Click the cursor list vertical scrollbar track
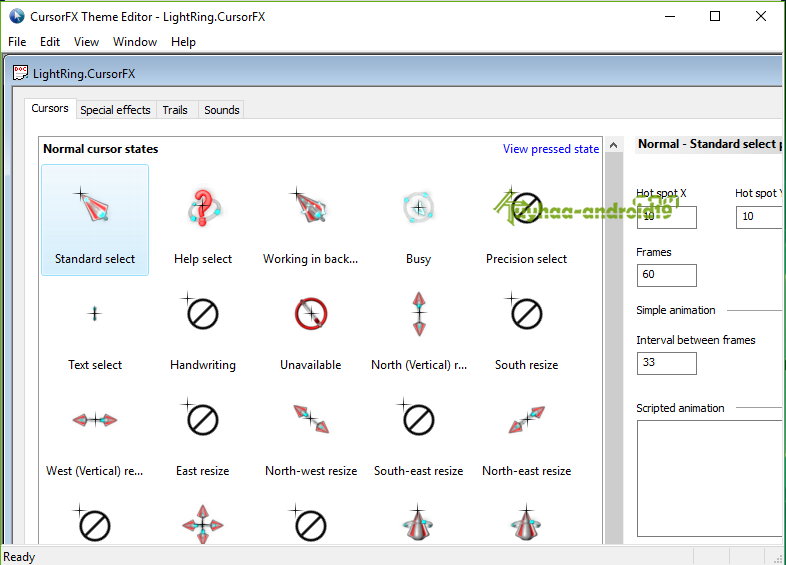 (614, 349)
